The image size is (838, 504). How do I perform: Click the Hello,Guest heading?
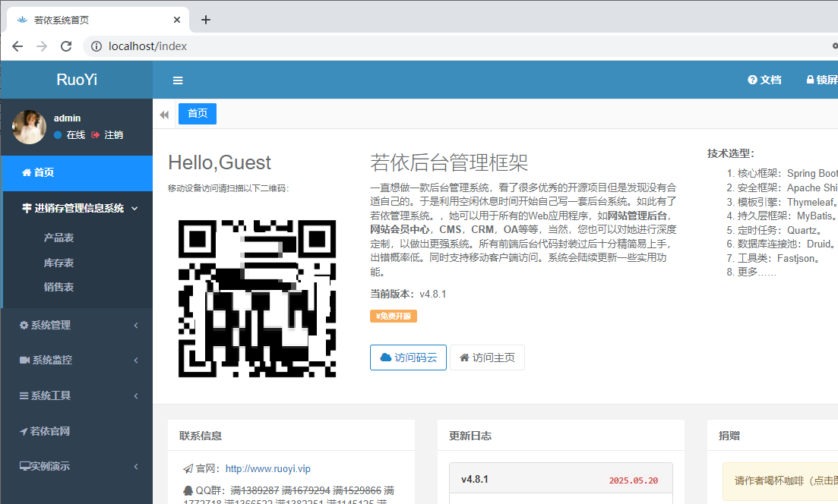click(220, 162)
